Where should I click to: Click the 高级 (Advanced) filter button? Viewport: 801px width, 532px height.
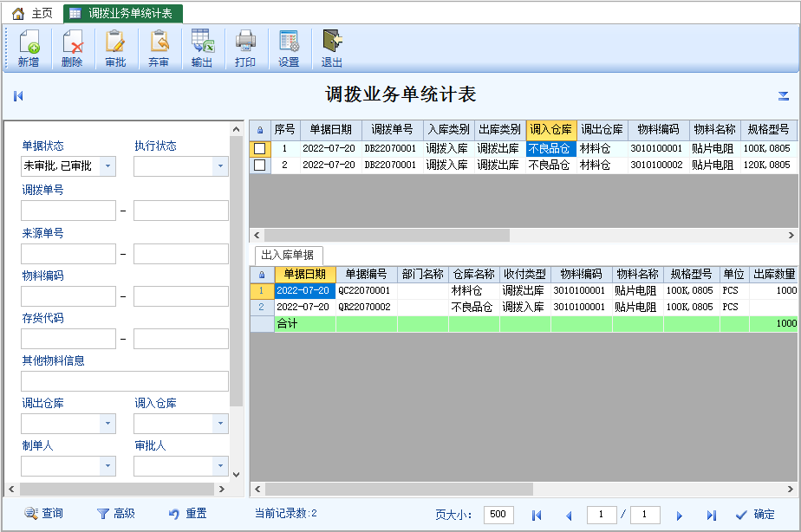pyautogui.click(x=116, y=513)
